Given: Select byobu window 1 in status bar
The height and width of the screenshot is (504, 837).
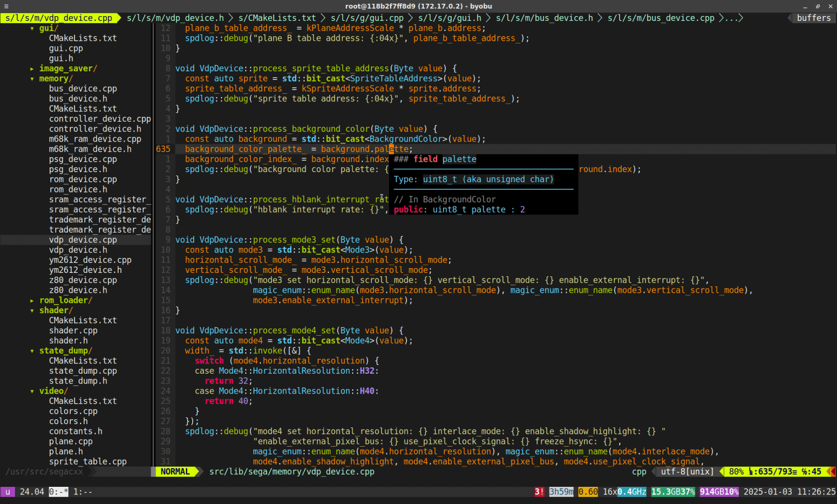Looking at the screenshot, I should (83, 492).
